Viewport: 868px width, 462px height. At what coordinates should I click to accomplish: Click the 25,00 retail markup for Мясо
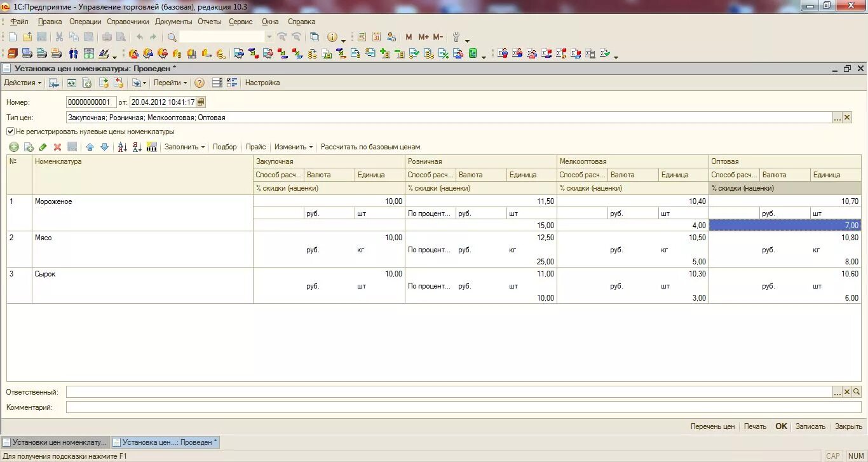(481, 261)
